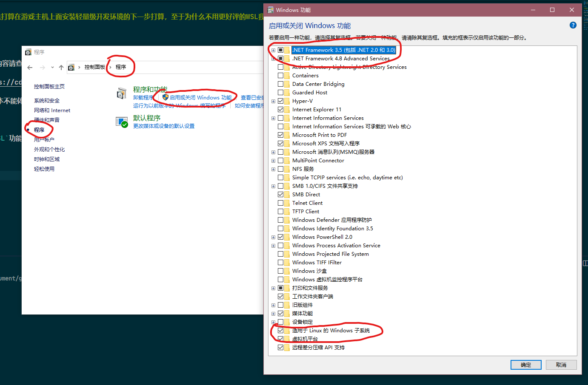
Task: Expand the Windows PowerShell 2.0 node
Action: (x=273, y=237)
